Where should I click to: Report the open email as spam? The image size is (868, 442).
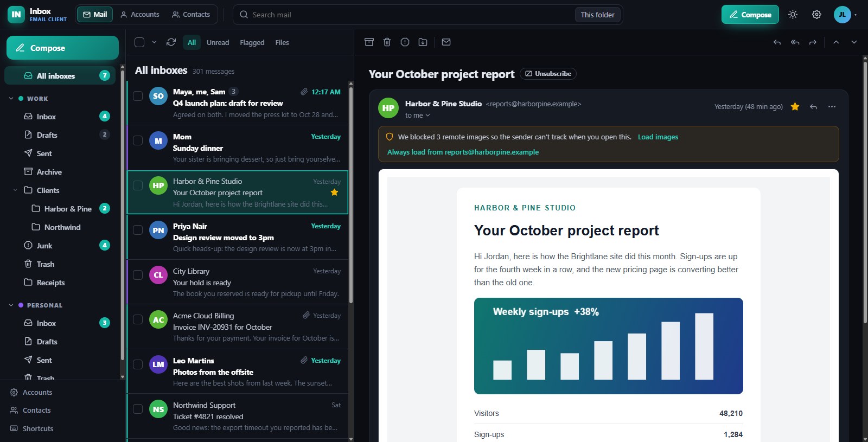[x=405, y=42]
